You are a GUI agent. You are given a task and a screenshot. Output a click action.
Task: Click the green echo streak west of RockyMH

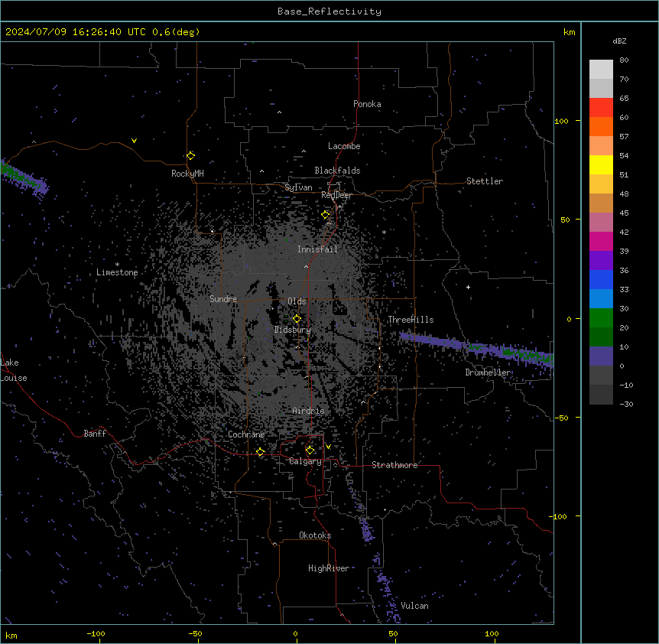23,178
